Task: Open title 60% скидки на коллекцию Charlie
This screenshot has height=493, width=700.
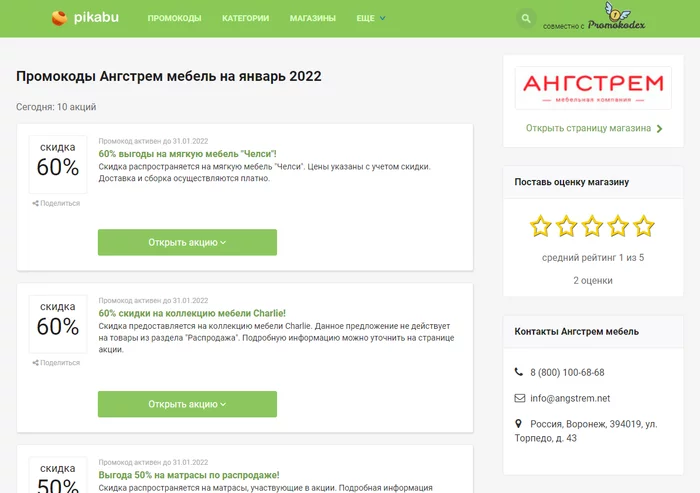Action: pos(192,313)
